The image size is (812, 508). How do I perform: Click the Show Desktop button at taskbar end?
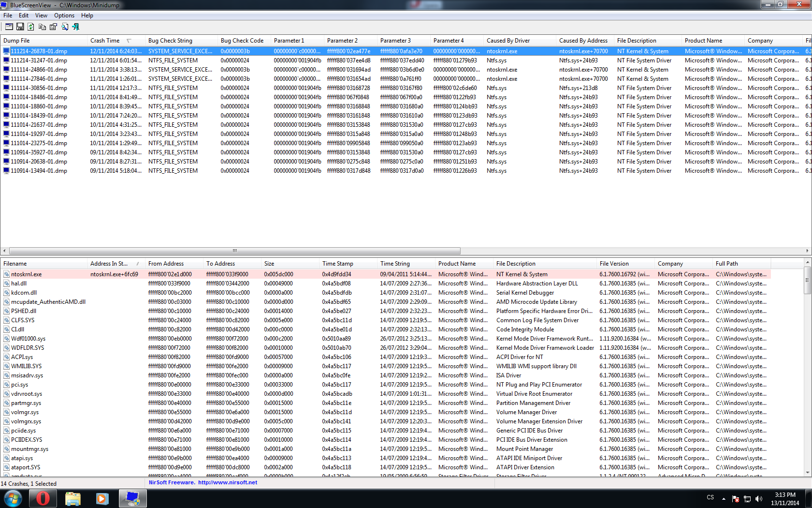click(x=809, y=498)
